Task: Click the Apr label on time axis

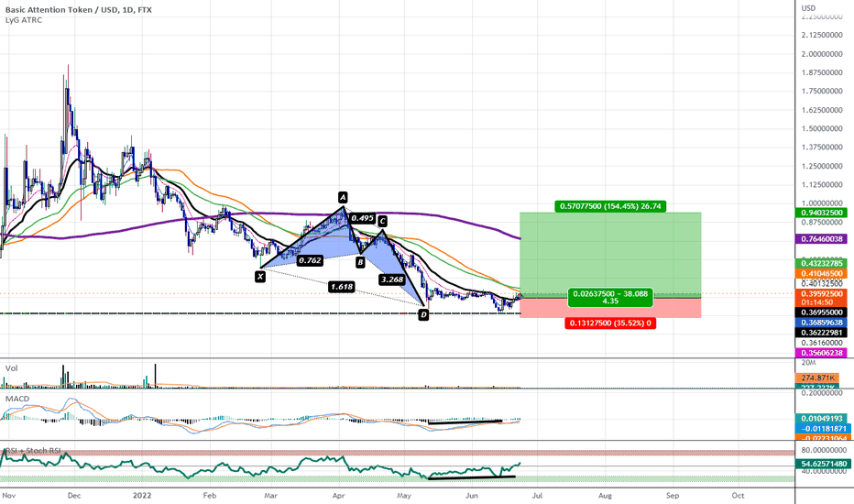Action: pyautogui.click(x=339, y=495)
